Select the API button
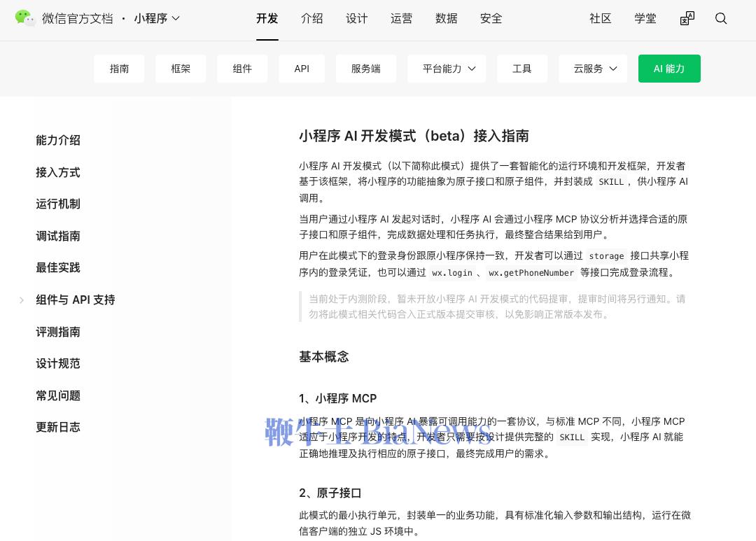This screenshot has width=756, height=541. click(302, 69)
